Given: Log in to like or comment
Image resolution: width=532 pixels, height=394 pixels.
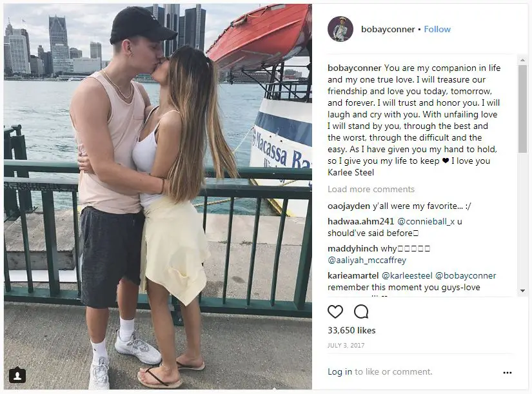Looking at the screenshot, I should (x=340, y=371).
